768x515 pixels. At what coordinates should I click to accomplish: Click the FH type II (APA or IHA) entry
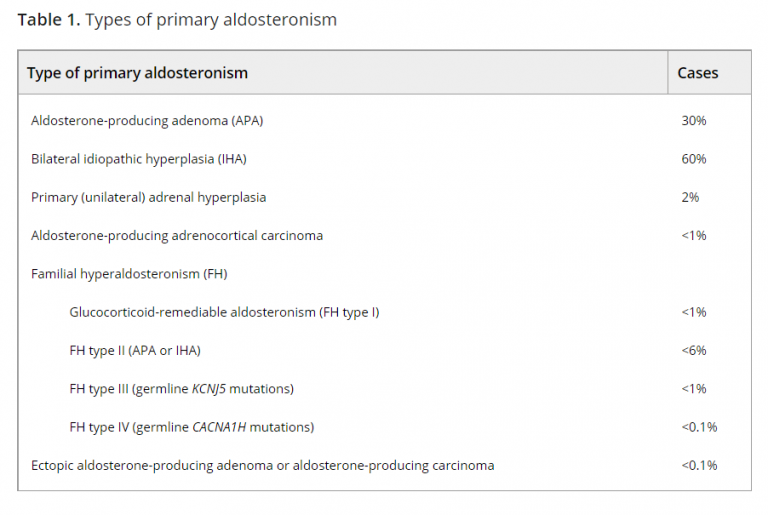pos(142,350)
